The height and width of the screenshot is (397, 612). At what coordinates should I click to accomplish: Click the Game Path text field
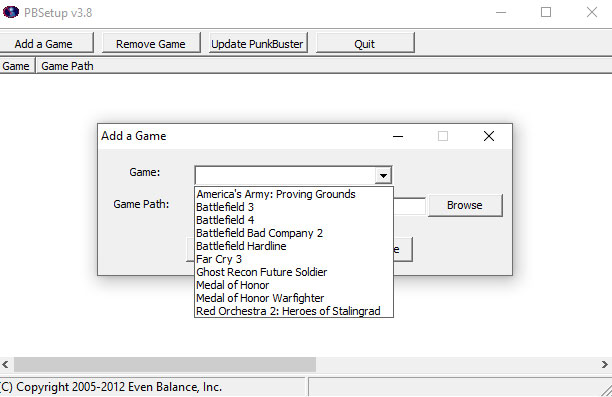[409, 206]
